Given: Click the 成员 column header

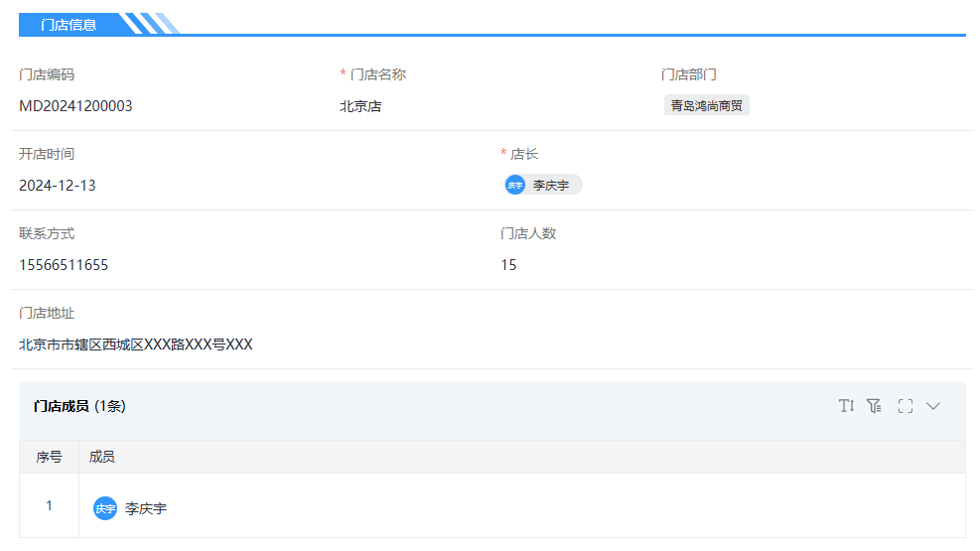Looking at the screenshot, I should click(x=102, y=457).
